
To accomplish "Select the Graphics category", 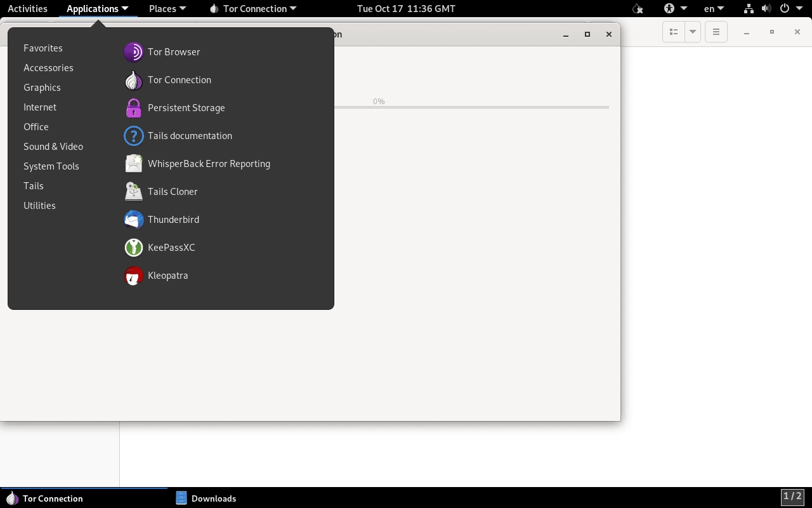I will pos(42,88).
